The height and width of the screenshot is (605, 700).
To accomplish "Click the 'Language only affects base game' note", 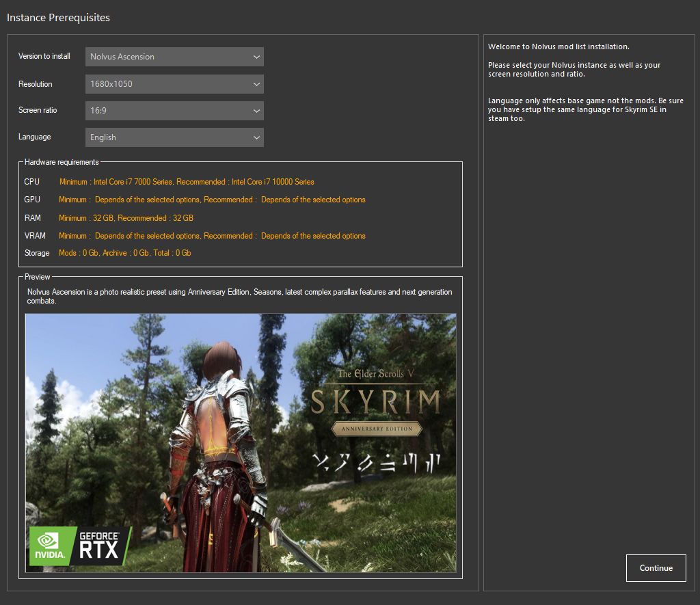I will (x=586, y=109).
